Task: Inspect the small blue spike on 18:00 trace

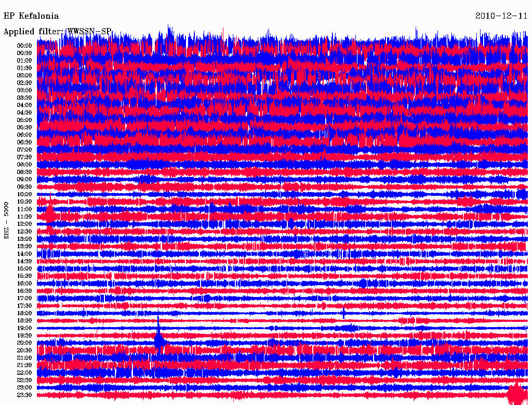Action: tap(344, 313)
